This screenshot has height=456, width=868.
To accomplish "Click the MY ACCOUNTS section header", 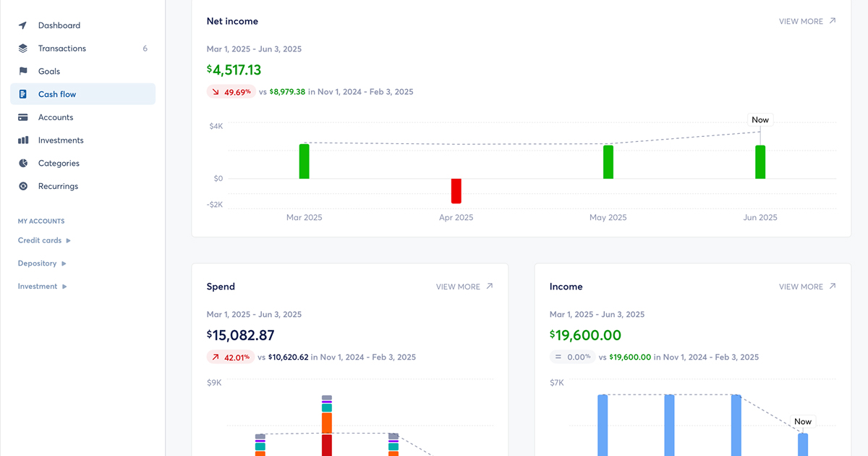I will (x=41, y=221).
